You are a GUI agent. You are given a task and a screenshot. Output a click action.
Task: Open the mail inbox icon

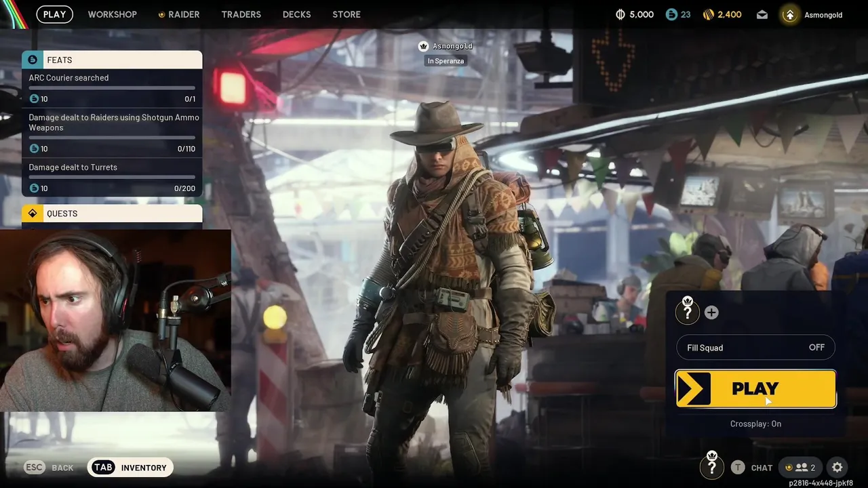[762, 14]
